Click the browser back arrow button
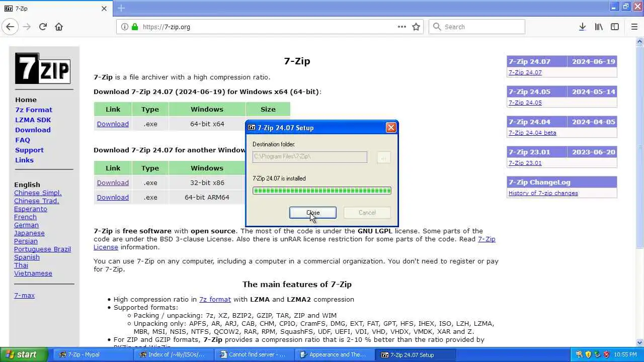This screenshot has height=362, width=644. coord(10,27)
